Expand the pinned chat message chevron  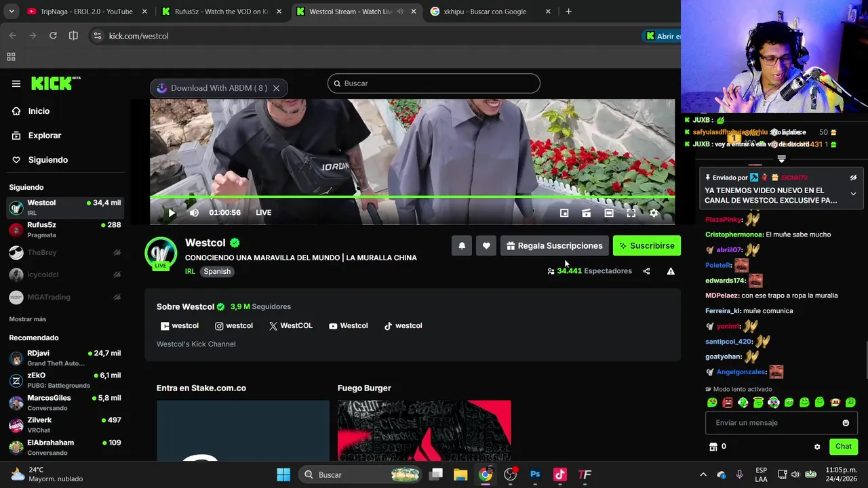[853, 194]
